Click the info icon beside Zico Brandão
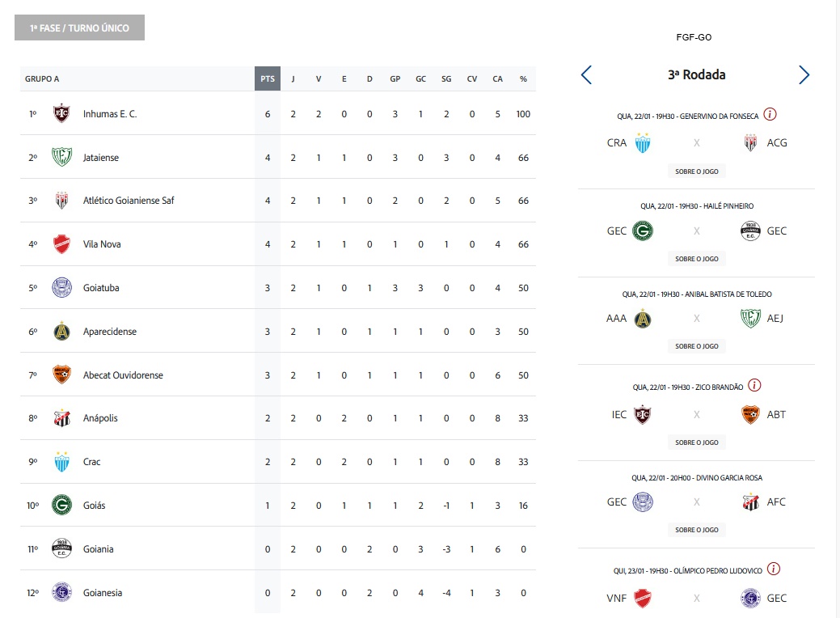This screenshot has height=618, width=840. coord(755,387)
